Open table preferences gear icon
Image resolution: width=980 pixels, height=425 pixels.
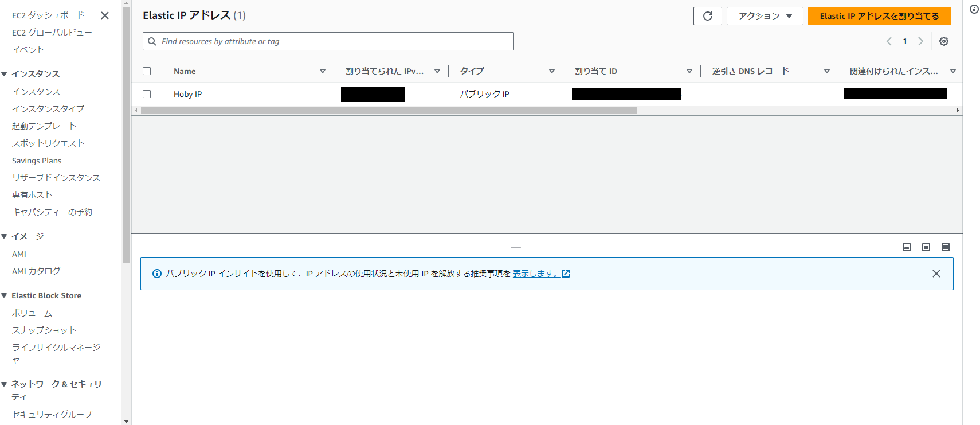pos(944,41)
